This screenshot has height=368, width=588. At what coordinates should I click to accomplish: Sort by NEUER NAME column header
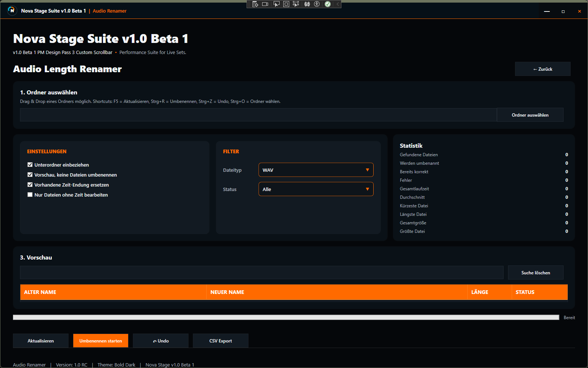[x=337, y=292]
